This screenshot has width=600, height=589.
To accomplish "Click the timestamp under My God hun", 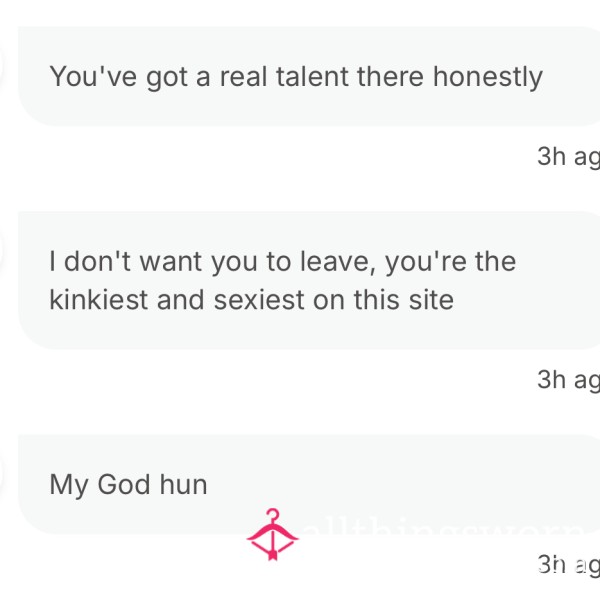I will (568, 565).
